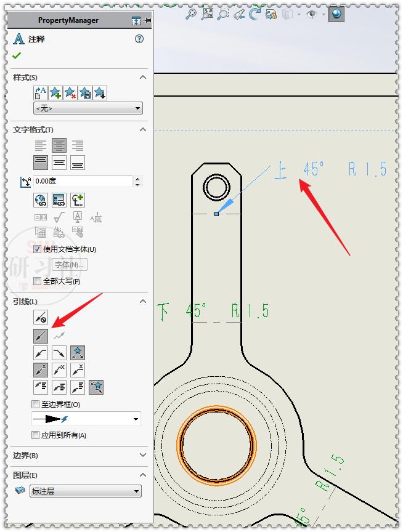Viewport: 403px width, 532px height.
Task: Collapse the 图层 section
Action: 143,475
